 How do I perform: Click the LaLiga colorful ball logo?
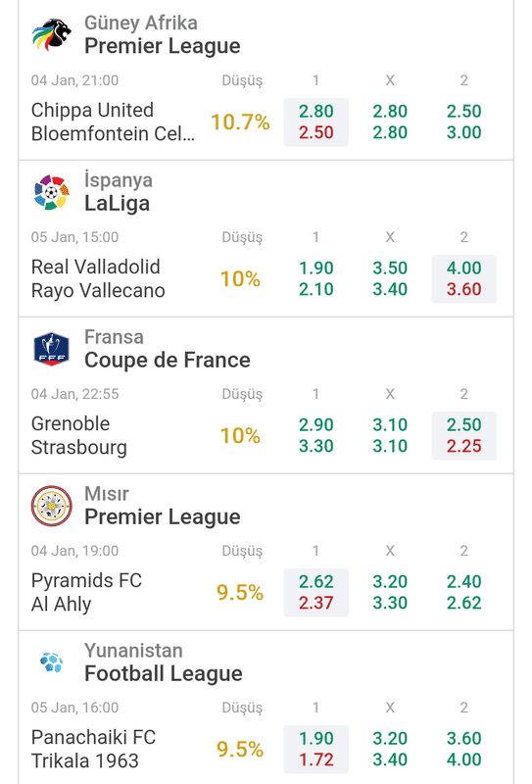(52, 192)
